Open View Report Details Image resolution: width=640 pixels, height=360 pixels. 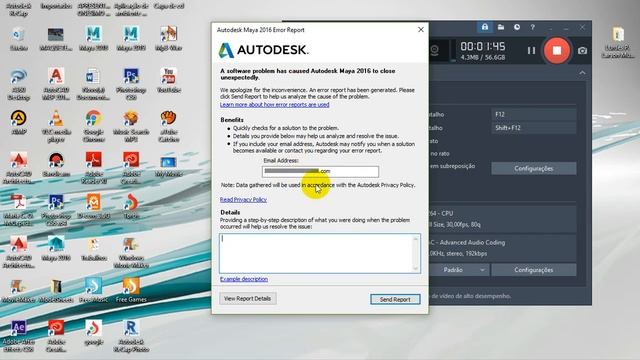coord(247,298)
